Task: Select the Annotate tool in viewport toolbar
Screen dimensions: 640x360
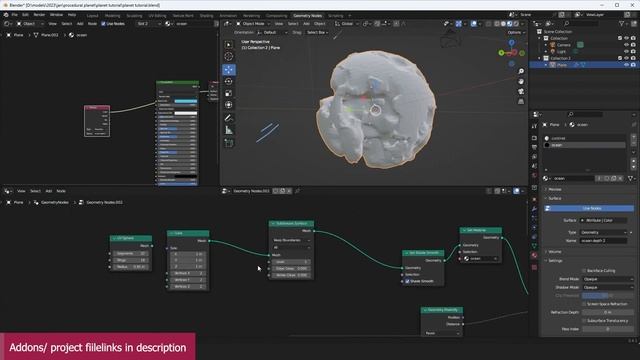Action: (x=229, y=118)
